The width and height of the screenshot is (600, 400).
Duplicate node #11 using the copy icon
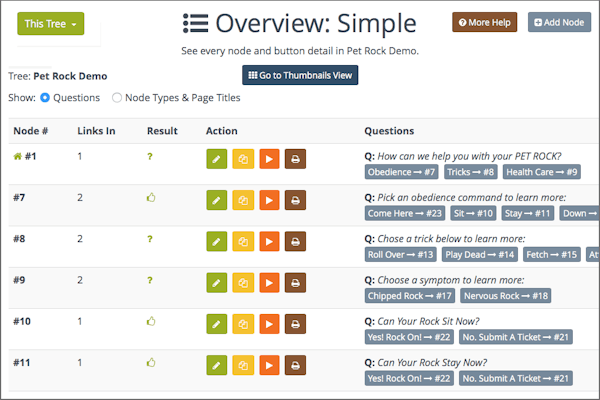click(243, 366)
